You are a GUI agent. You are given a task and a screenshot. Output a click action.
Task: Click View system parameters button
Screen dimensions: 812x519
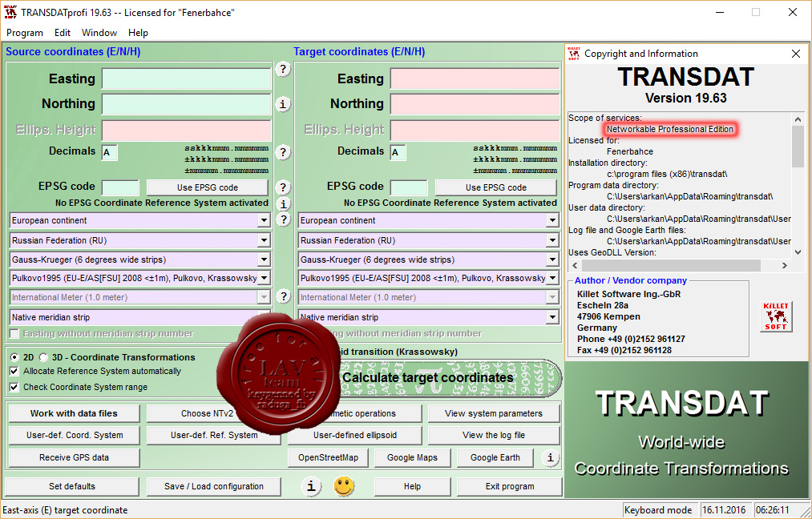coord(494,413)
